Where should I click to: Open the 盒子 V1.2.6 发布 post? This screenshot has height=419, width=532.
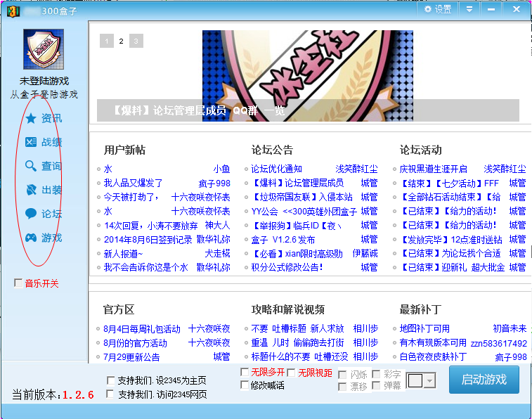283,240
